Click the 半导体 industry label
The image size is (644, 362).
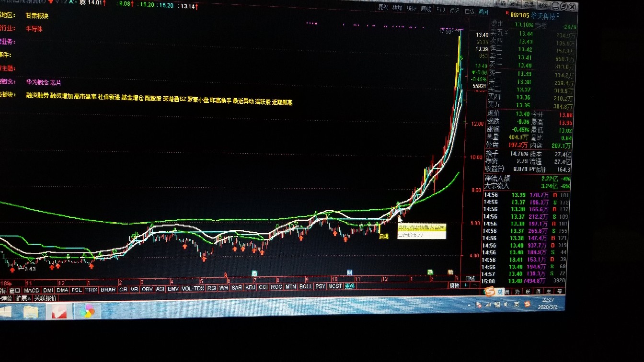(x=34, y=29)
